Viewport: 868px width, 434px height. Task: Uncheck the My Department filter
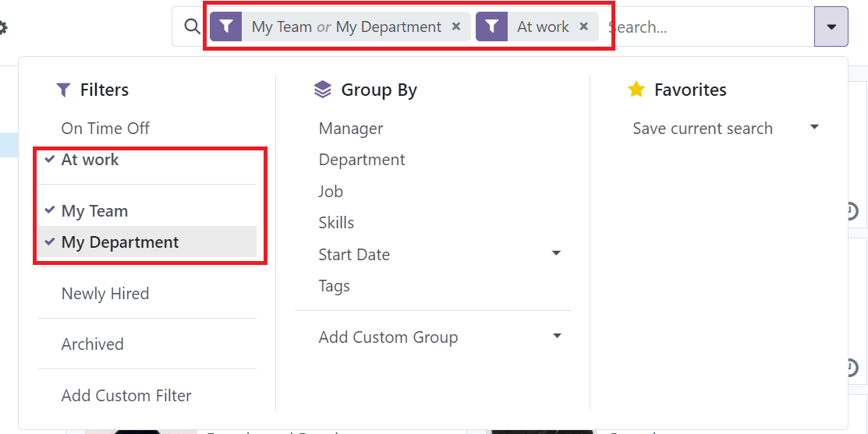click(119, 242)
